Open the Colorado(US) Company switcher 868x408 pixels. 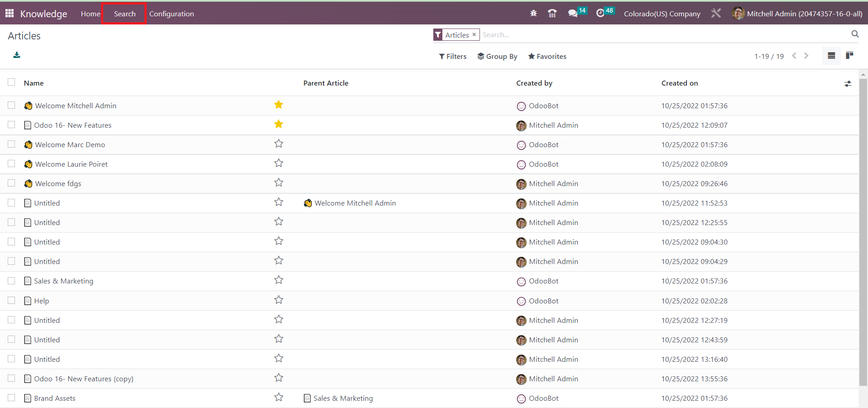(662, 14)
